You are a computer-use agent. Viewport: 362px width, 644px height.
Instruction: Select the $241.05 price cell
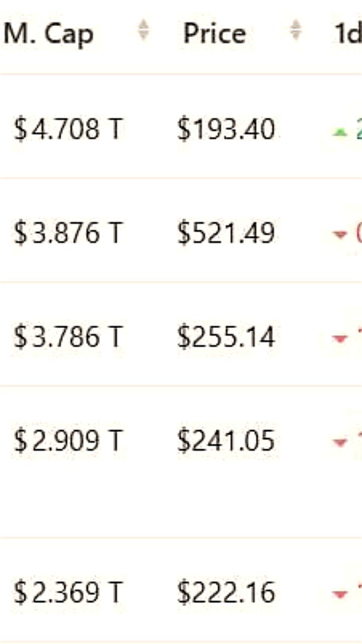226,441
